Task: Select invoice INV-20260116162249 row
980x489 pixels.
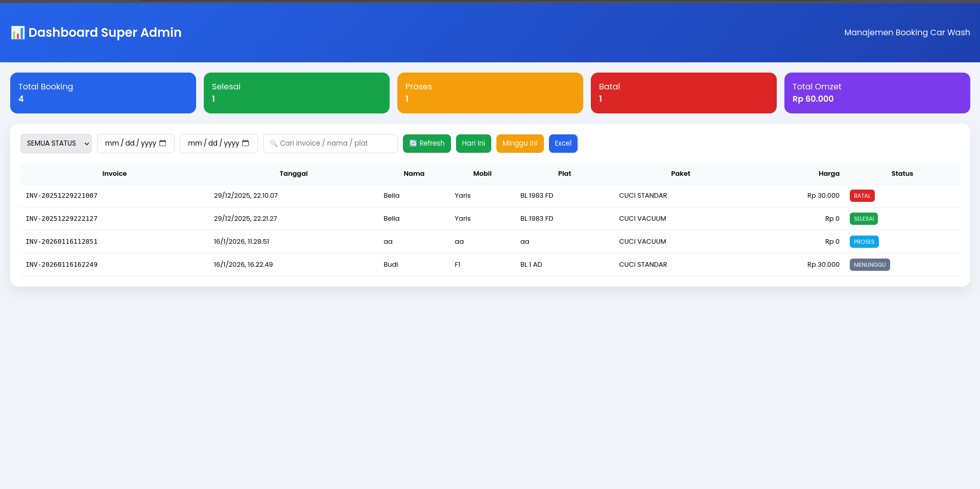Action: point(62,265)
